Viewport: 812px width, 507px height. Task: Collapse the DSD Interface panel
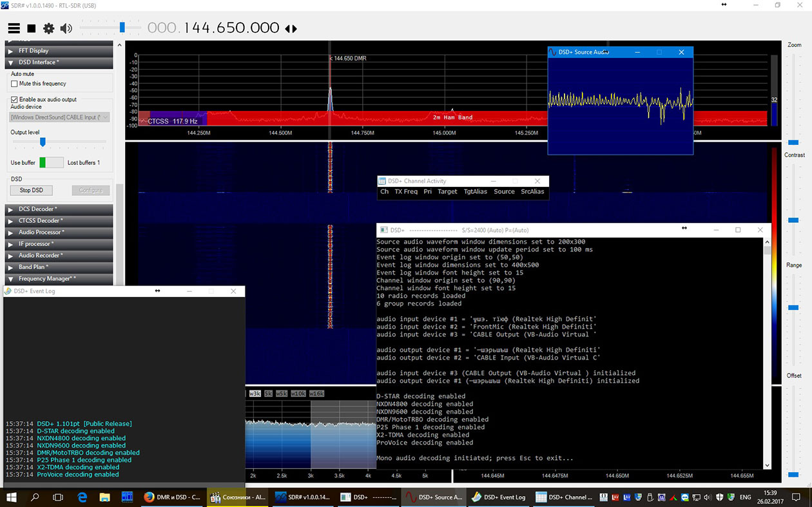tap(59, 62)
